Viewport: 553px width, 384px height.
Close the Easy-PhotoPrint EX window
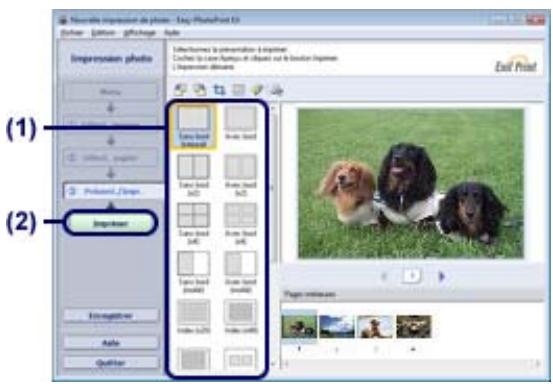(535, 20)
